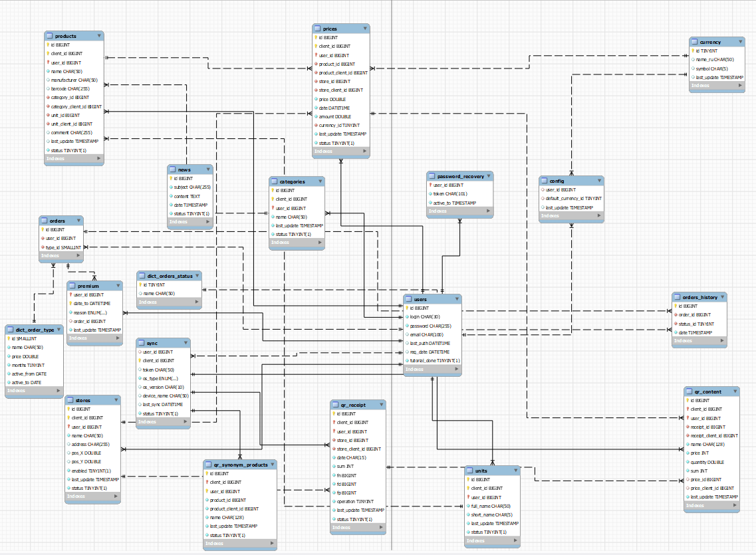Click the qr_synonym_products table icon
The image size is (756, 555).
coord(209,465)
